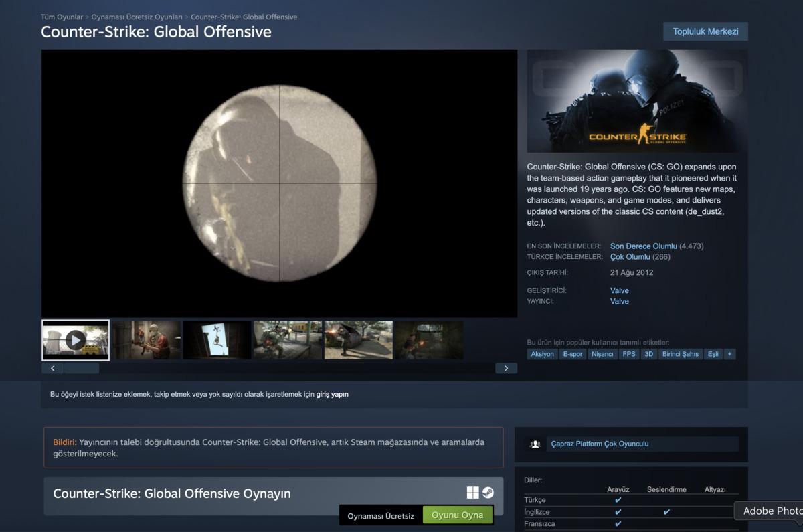Click the Steam platform icon
Image resolution: width=803 pixels, height=532 pixels.
tap(488, 493)
